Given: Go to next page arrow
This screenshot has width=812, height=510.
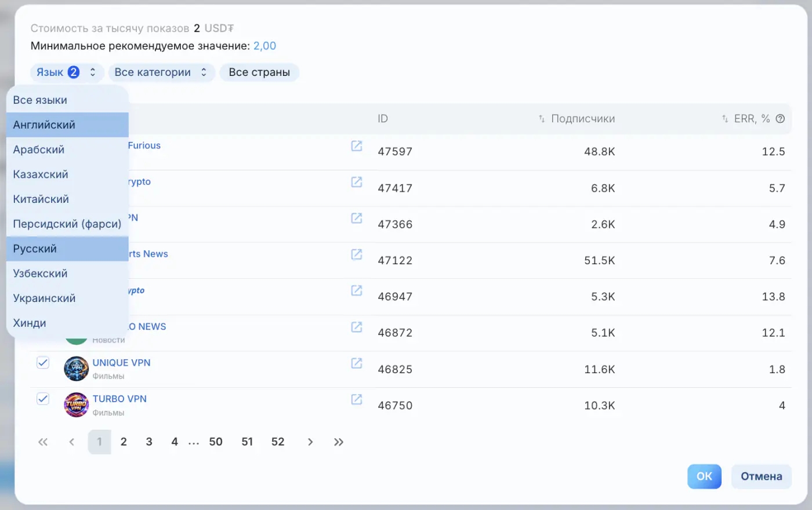Looking at the screenshot, I should [310, 442].
